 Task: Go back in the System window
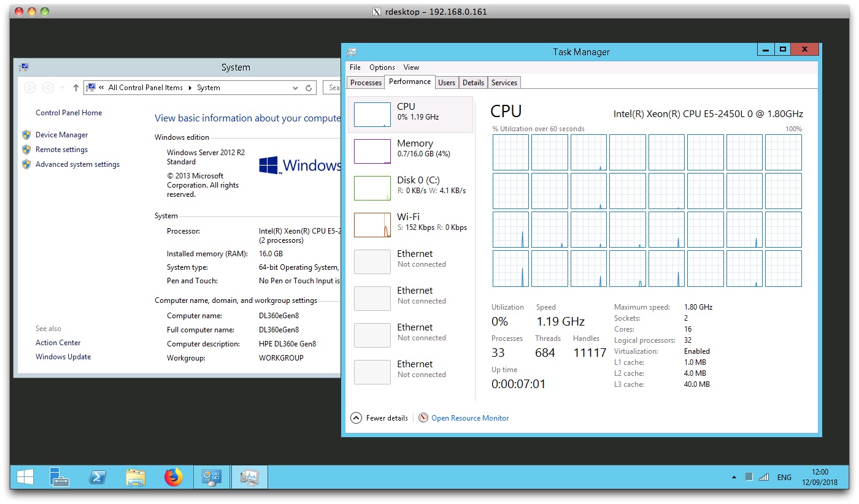29,88
